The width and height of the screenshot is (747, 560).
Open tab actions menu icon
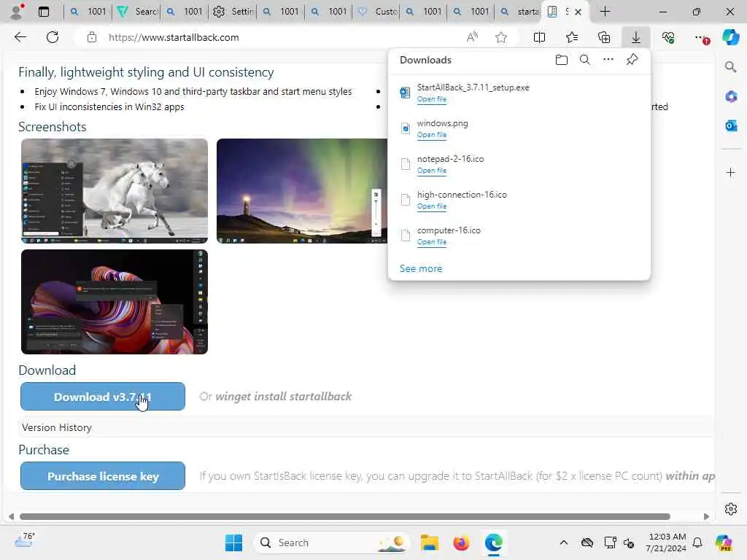click(43, 12)
